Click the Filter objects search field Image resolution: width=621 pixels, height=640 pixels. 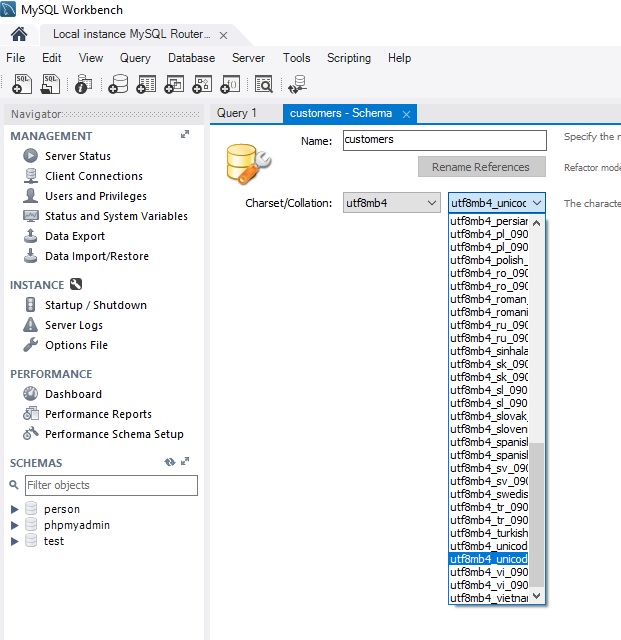[x=111, y=485]
